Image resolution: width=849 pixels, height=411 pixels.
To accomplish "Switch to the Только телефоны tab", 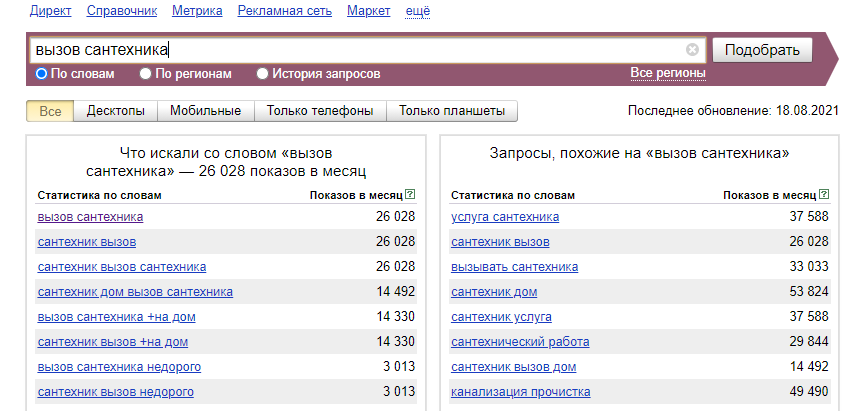I will tap(320, 111).
